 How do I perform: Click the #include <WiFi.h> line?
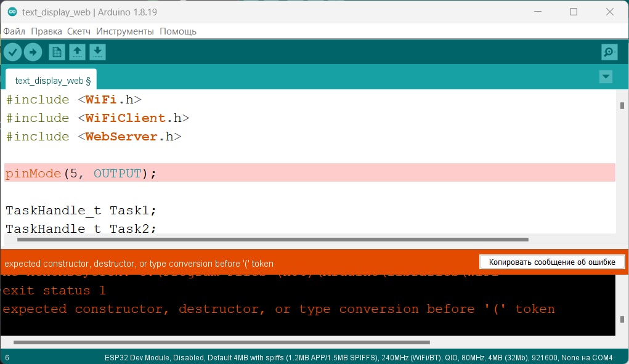[73, 99]
